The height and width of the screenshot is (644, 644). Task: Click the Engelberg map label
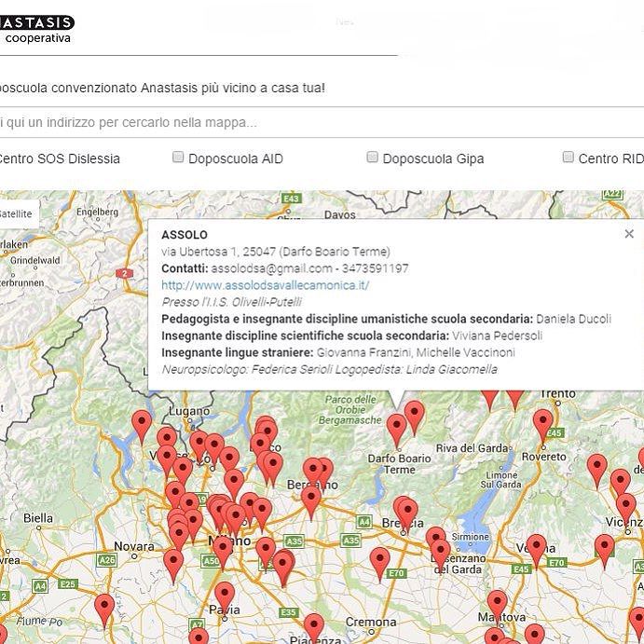point(97,212)
